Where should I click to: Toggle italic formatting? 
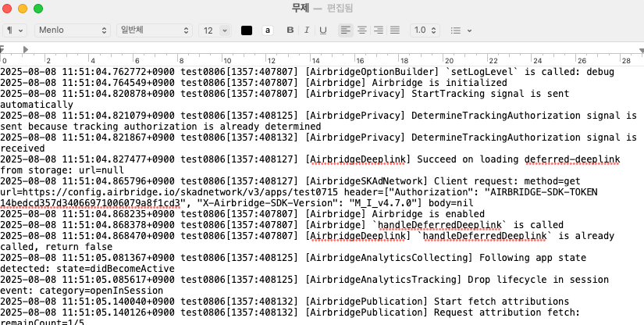(307, 30)
